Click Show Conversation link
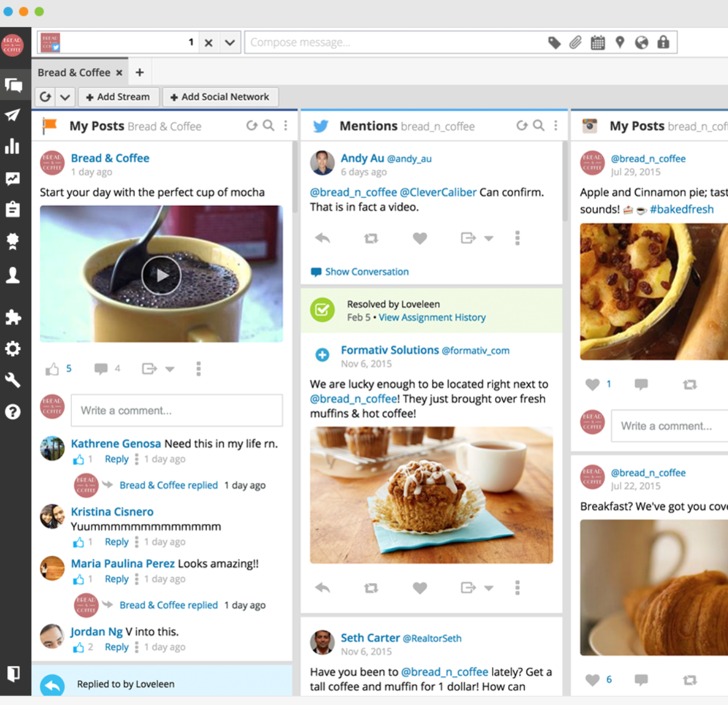 367,272
